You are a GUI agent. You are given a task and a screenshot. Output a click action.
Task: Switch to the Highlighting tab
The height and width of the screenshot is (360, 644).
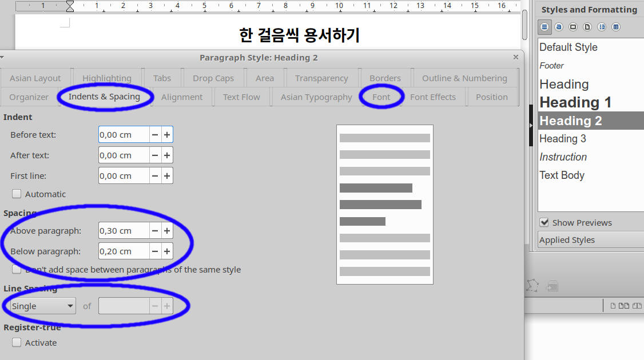[107, 78]
